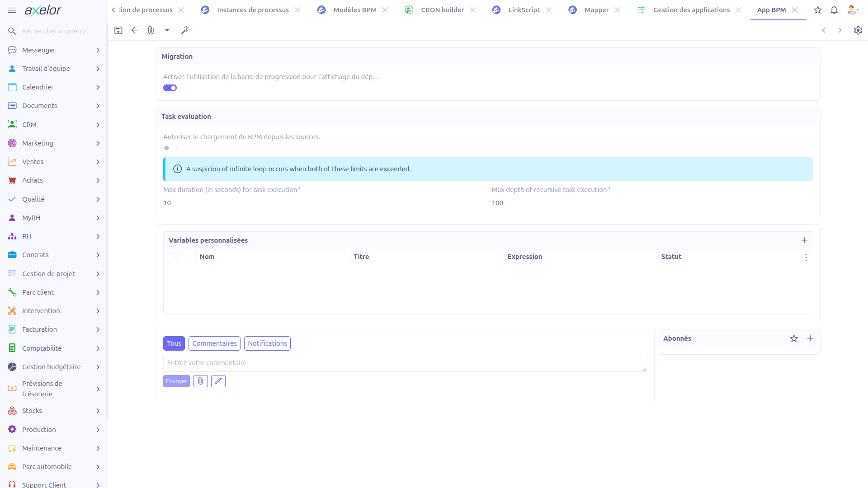Image resolution: width=868 pixels, height=488 pixels.
Task: Check the select-all variables checkbox
Action: tap(171, 257)
